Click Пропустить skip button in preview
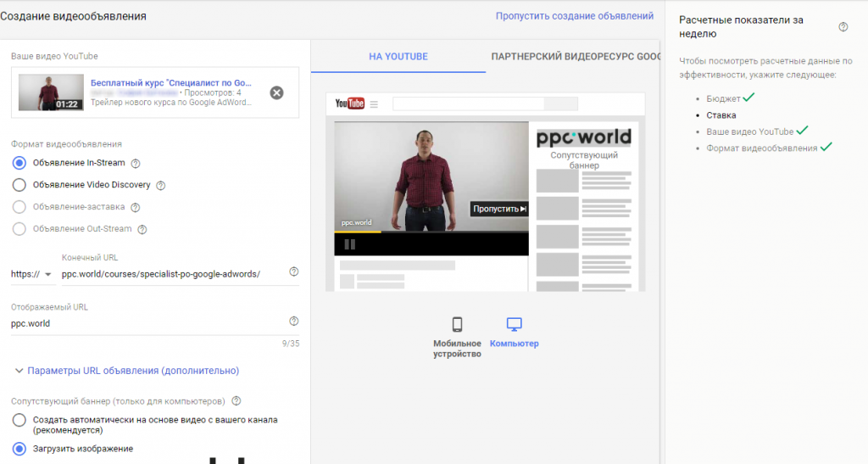Screen dimensions: 868x464 coord(499,209)
